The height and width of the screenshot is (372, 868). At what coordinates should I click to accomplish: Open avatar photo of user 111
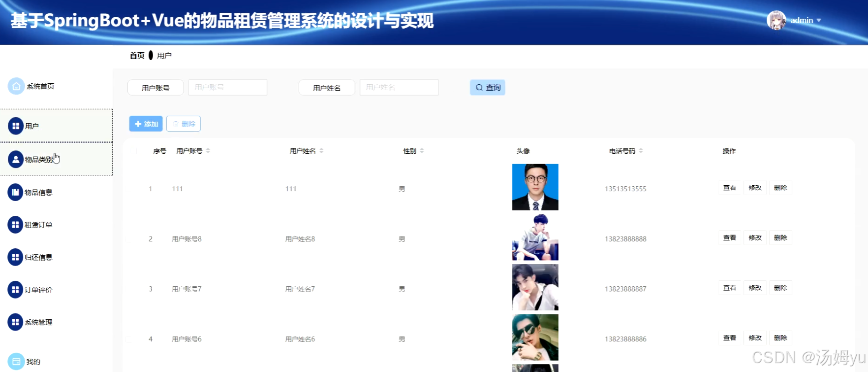coord(535,187)
